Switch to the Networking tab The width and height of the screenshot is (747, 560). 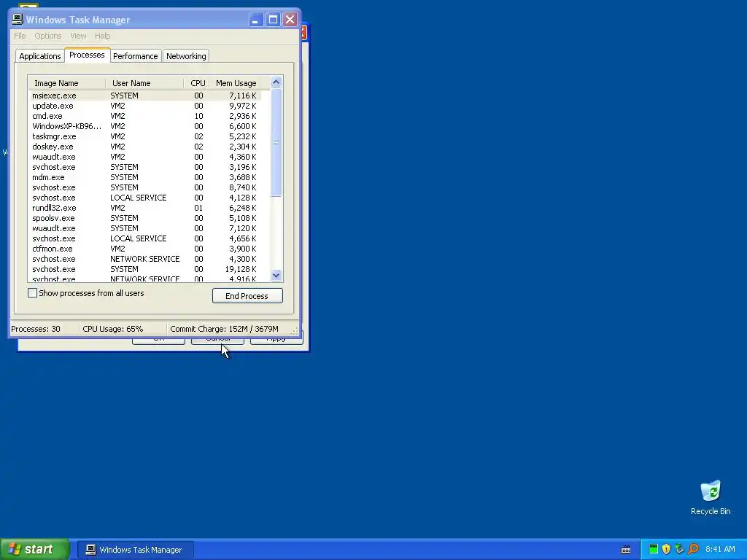click(186, 56)
